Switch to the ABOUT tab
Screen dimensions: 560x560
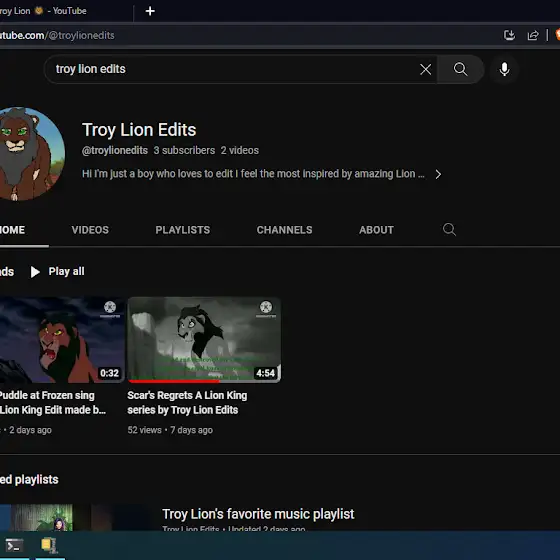click(376, 230)
